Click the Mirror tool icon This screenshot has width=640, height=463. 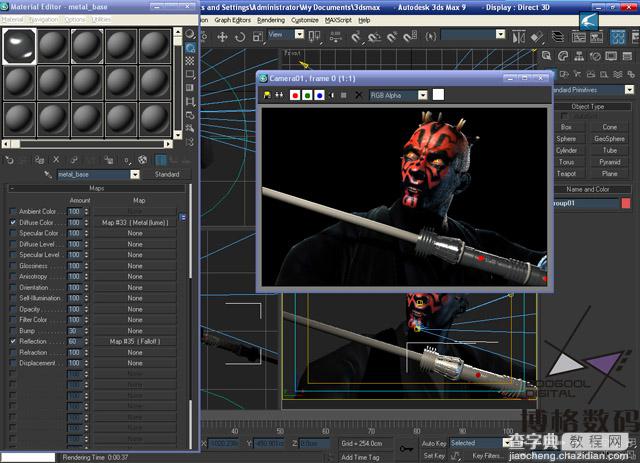coord(518,37)
